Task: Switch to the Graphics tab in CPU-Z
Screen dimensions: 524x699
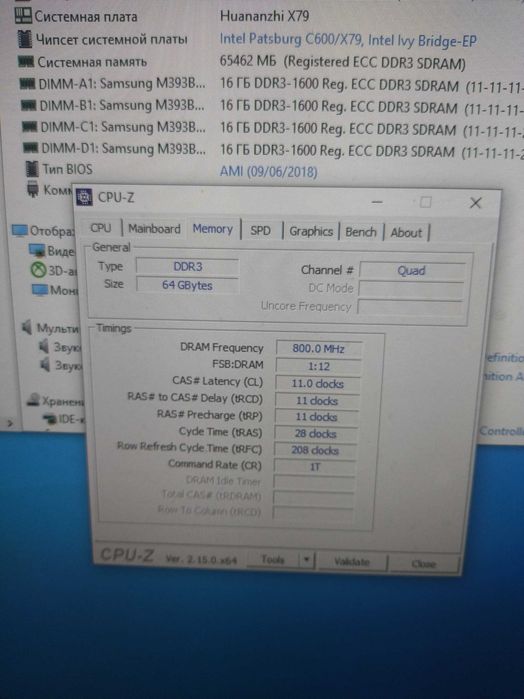Action: pos(311,231)
